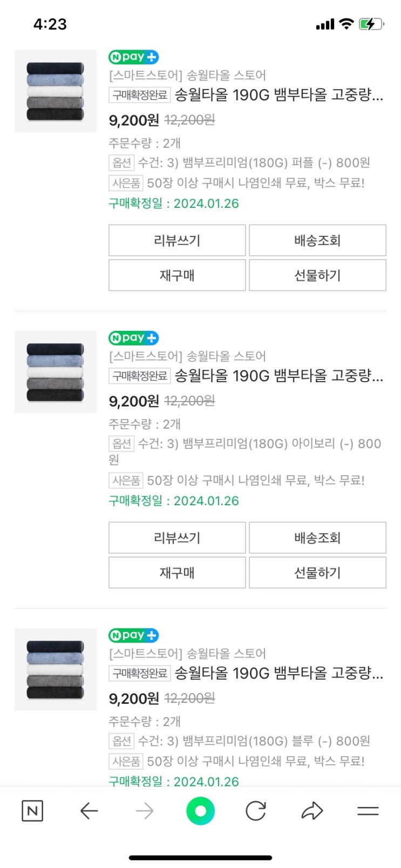Open the 블루 order's towel thumbnail
This screenshot has height=868, width=401.
coord(56,669)
